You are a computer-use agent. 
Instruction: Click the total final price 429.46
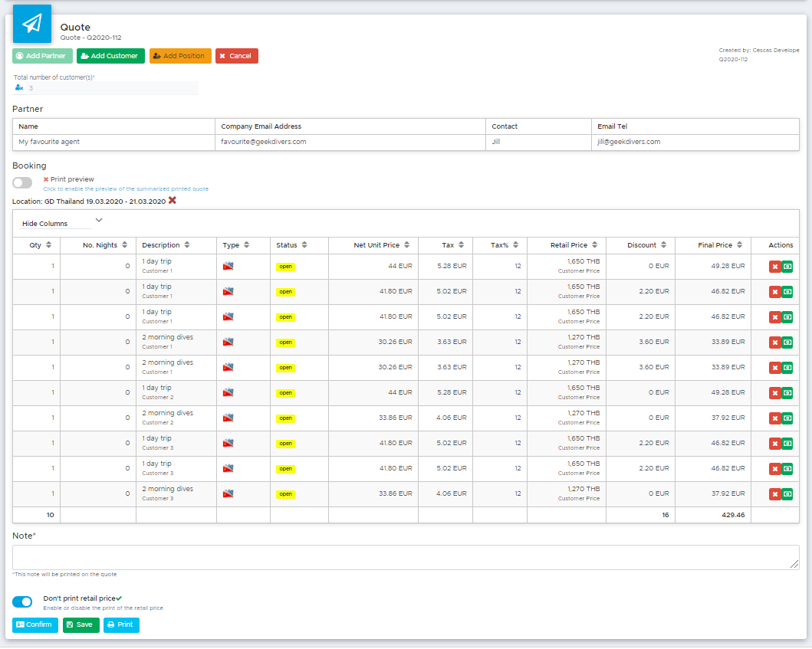[733, 515]
